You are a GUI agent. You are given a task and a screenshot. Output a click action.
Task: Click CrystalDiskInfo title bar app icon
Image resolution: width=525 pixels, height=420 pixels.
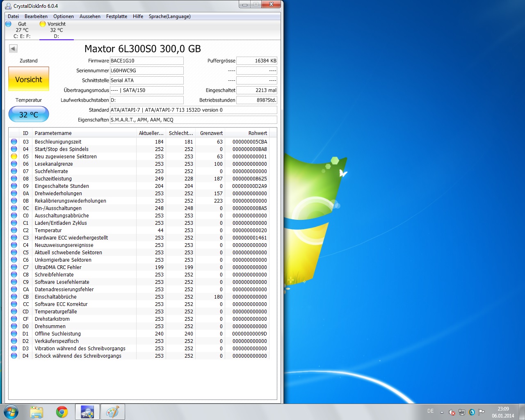pos(8,6)
